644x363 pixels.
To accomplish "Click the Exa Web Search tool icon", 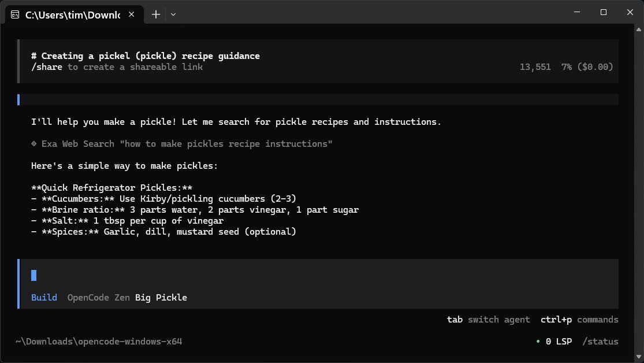I will coord(34,143).
